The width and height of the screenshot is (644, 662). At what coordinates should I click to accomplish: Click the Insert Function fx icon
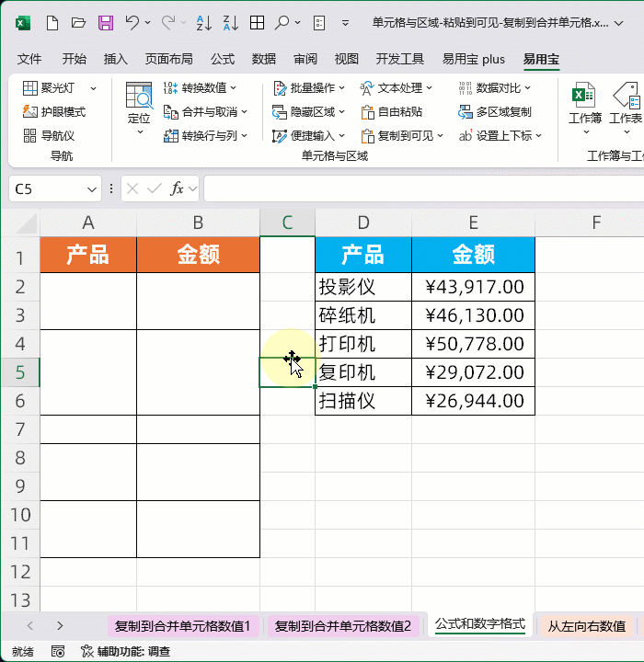(178, 188)
